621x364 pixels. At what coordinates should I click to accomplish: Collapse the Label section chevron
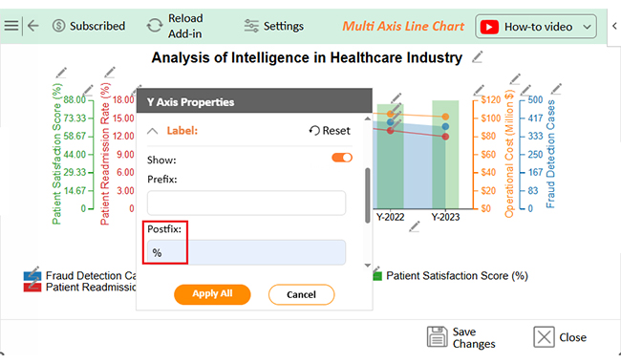pos(153,131)
